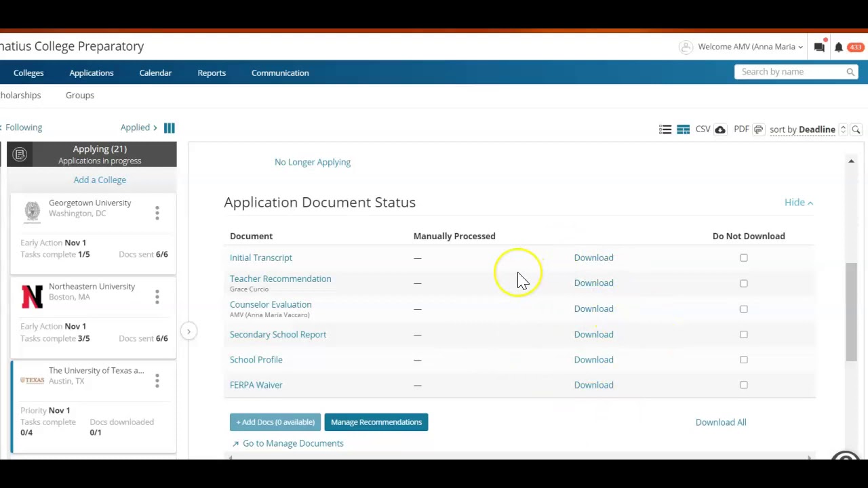
Task: Switch to list view icon
Action: click(665, 129)
